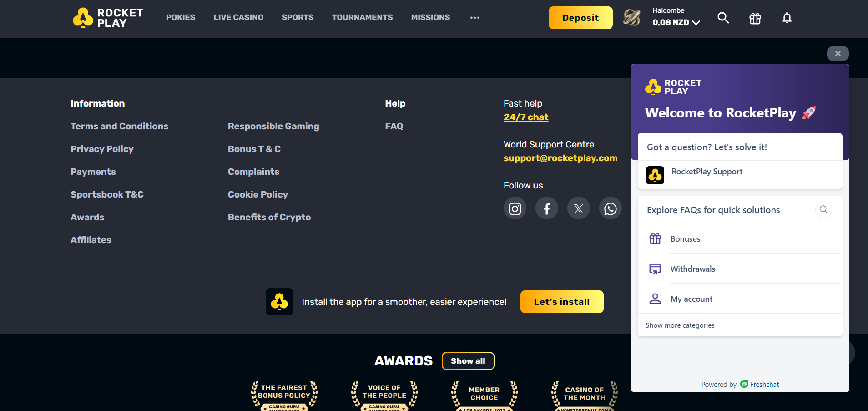Expand the 0,08 NZD balance dropdown

coord(676,22)
